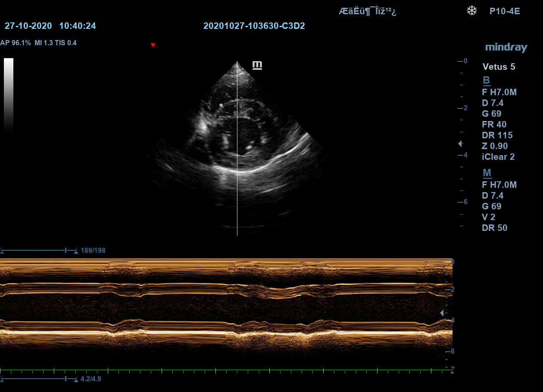Click the magenta marker at M-mode timeline end

[452, 367]
